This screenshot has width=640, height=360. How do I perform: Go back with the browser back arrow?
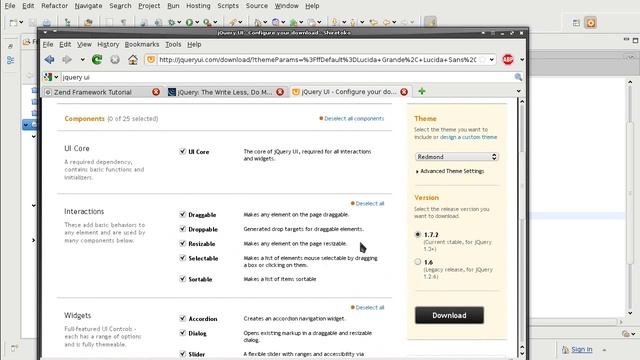tap(49, 60)
